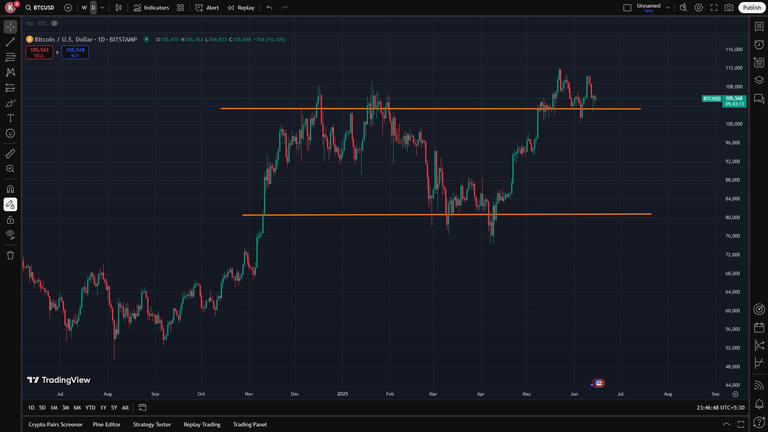This screenshot has height=432, width=768.
Task: Select the Fibonacci retracement tool
Action: [10, 57]
